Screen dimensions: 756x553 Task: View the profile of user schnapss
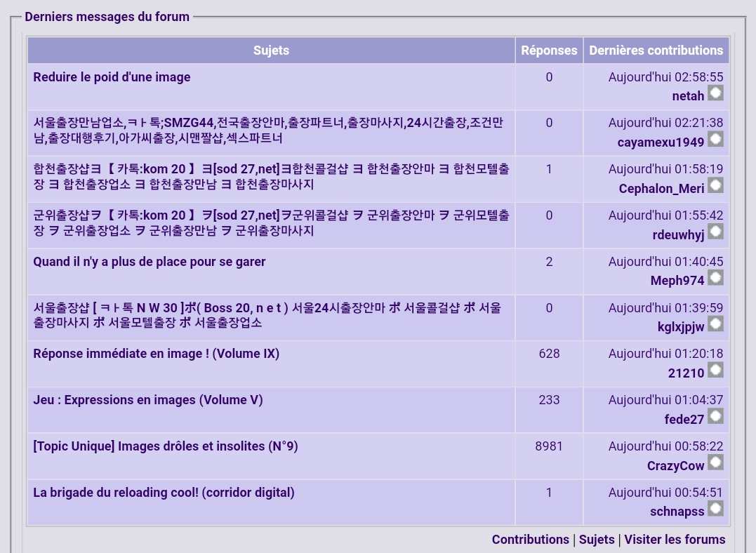[x=677, y=512]
